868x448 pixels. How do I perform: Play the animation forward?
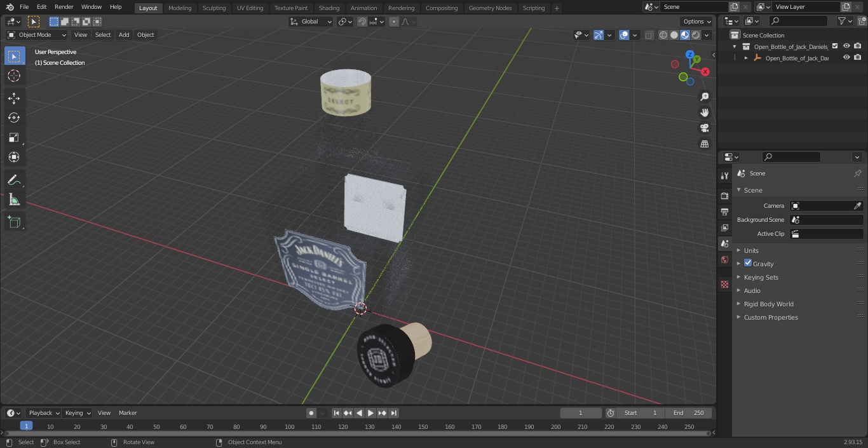tap(370, 413)
